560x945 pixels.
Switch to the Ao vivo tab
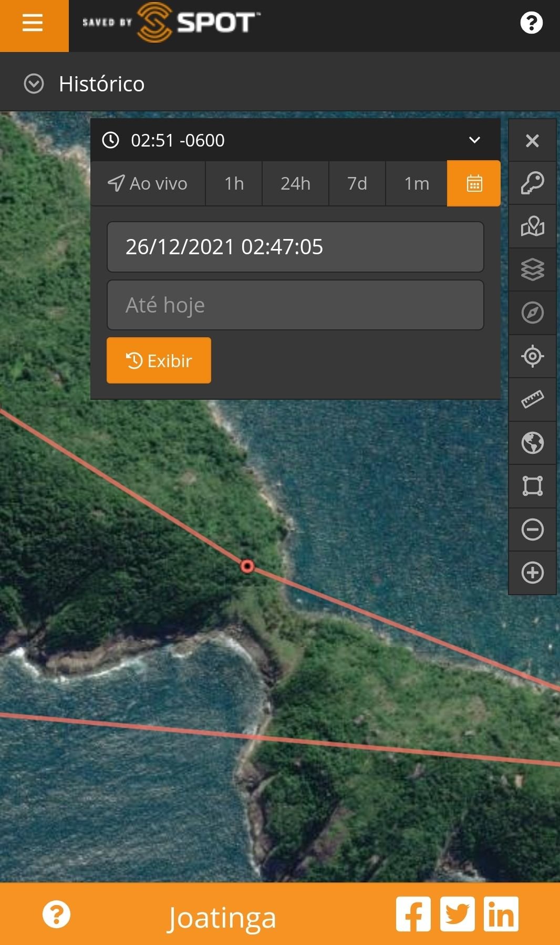[x=148, y=183]
